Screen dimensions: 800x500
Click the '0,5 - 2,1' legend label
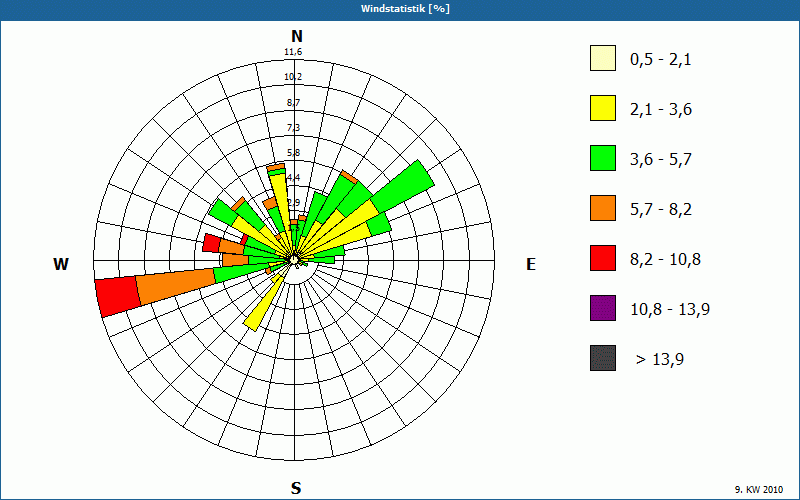pyautogui.click(x=661, y=60)
